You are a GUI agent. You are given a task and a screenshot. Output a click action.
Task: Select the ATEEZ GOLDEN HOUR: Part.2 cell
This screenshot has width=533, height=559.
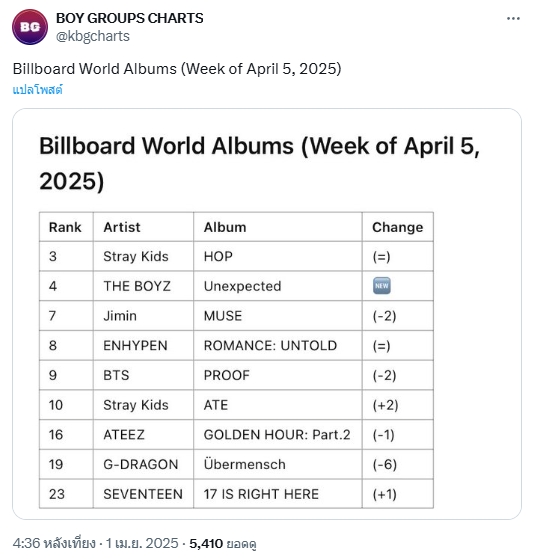pyautogui.click(x=278, y=435)
